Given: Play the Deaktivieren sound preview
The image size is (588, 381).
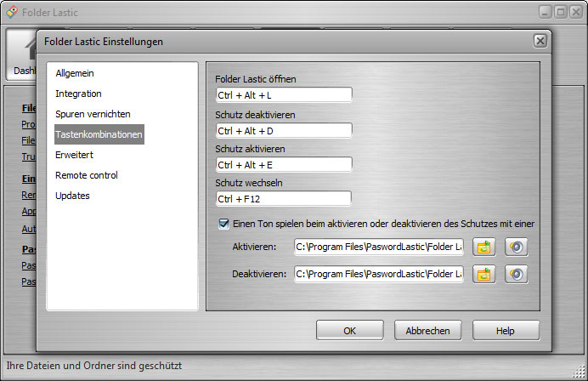Looking at the screenshot, I should tap(516, 274).
